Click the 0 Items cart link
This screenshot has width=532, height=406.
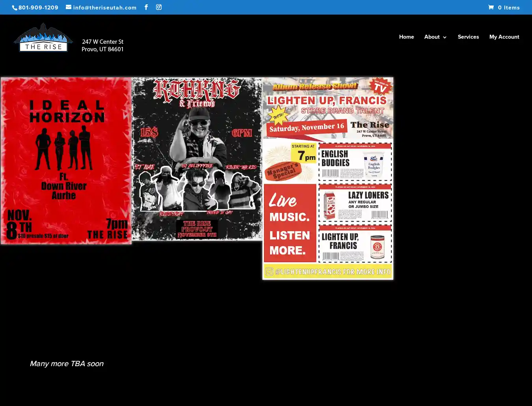508,7
